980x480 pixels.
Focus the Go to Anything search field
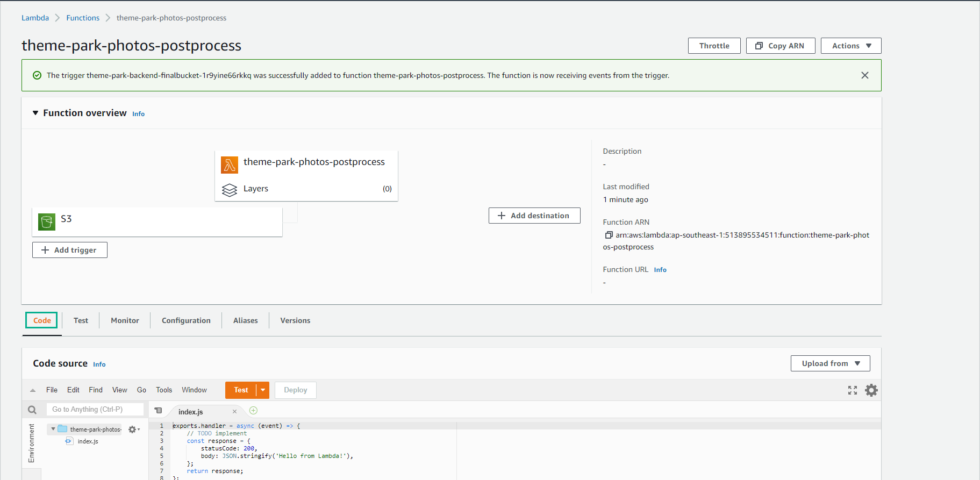tap(95, 410)
